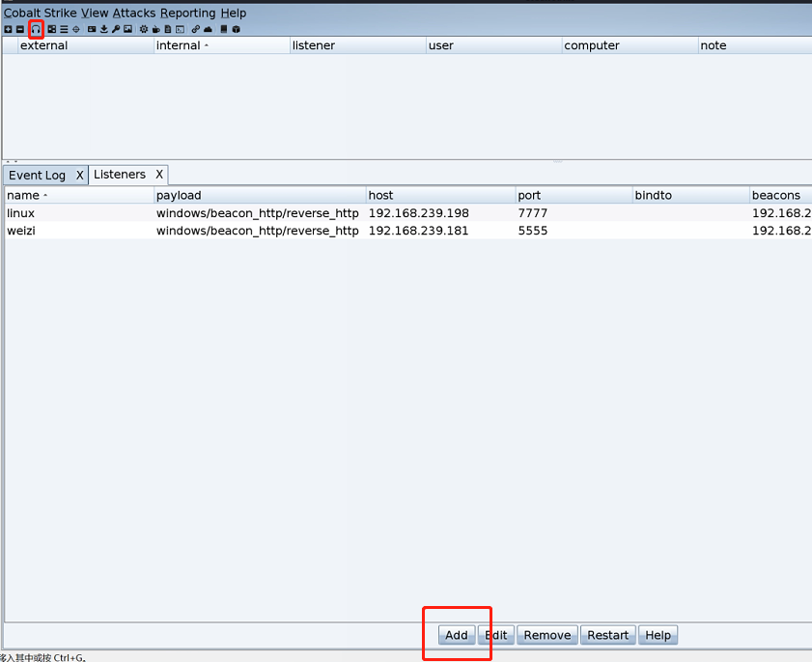Screen dimensions: 812x662
Task: Switch to session table view (three lines icon)
Action: pyautogui.click(x=64, y=29)
